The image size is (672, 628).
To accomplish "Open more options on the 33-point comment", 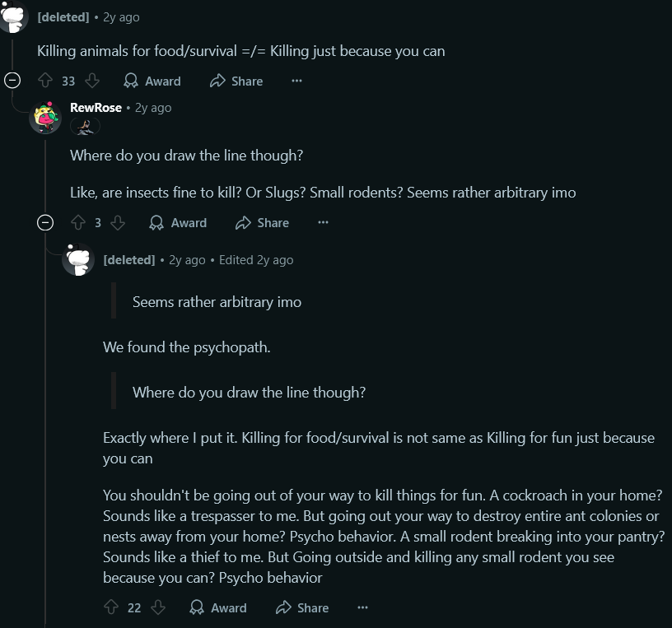I will click(x=296, y=81).
